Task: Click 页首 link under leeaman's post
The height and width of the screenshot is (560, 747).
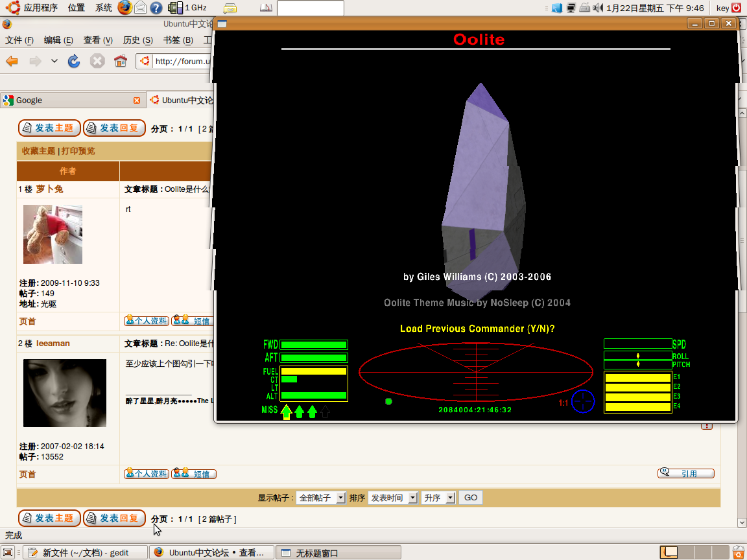Action: [28, 474]
